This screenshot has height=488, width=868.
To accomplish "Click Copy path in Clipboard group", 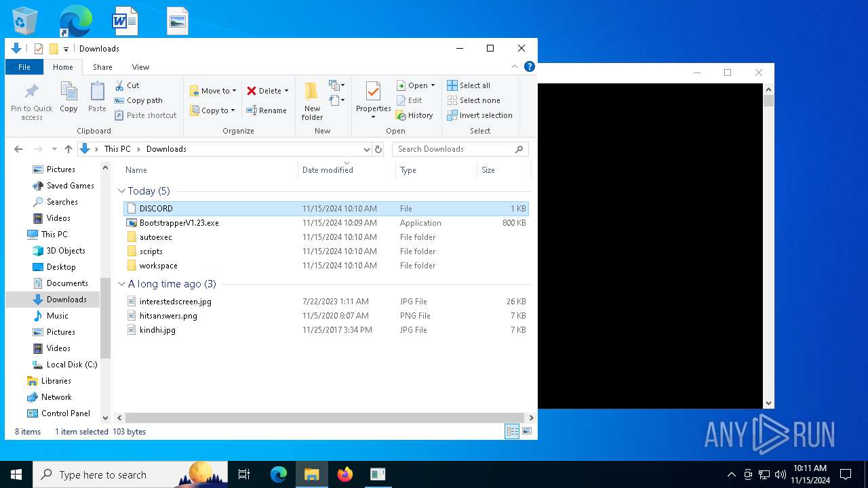I will click(138, 100).
